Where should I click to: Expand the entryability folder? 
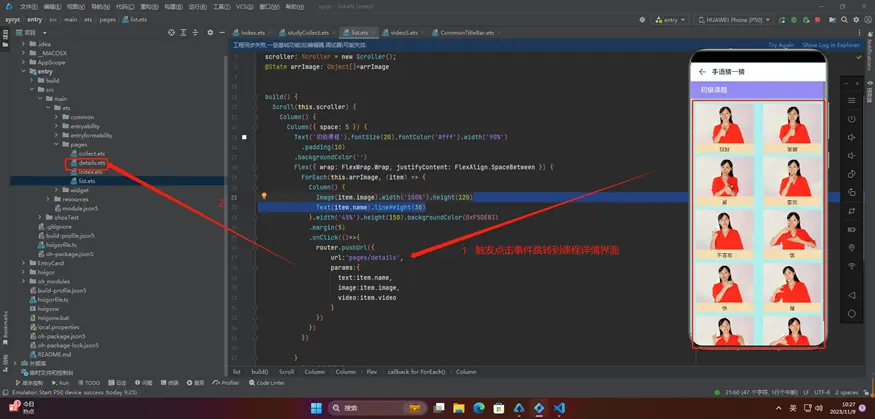56,126
